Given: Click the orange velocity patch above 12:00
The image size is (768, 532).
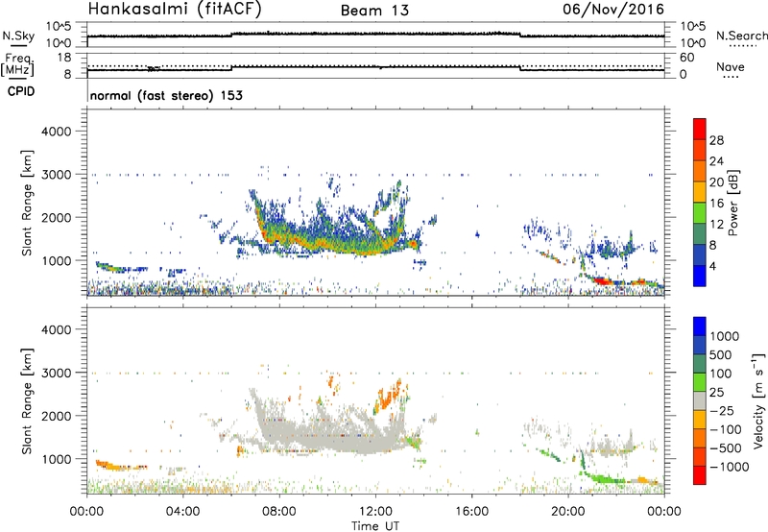Looking at the screenshot, I should coord(390,396).
